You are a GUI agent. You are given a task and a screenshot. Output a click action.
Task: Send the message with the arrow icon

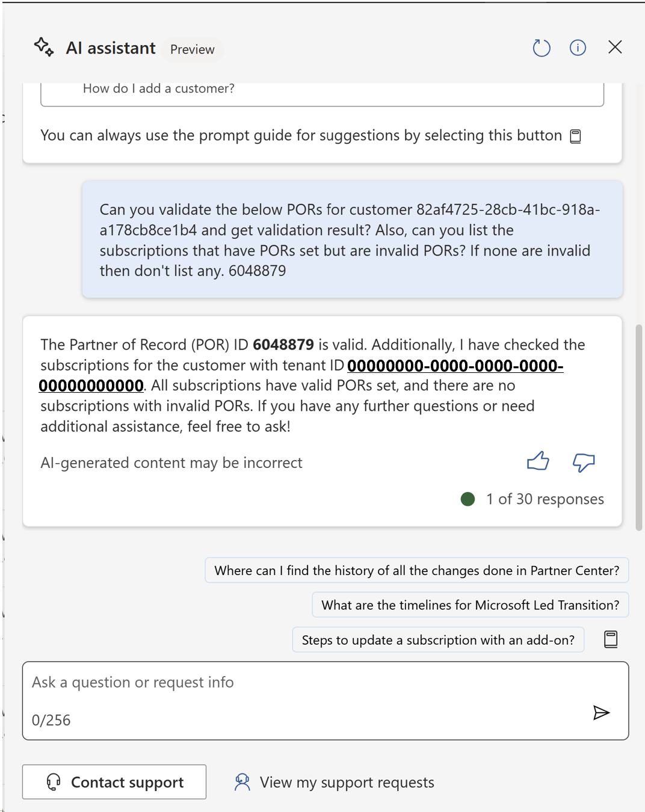click(x=601, y=713)
